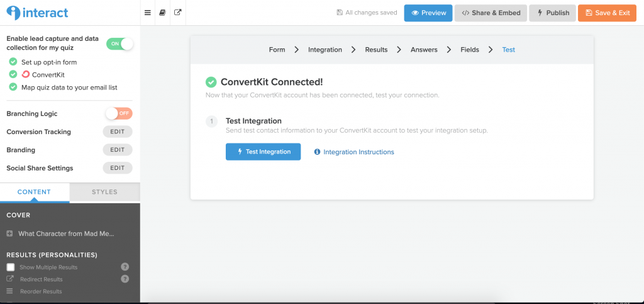Click help icon next to Redirect Results

coord(125,279)
